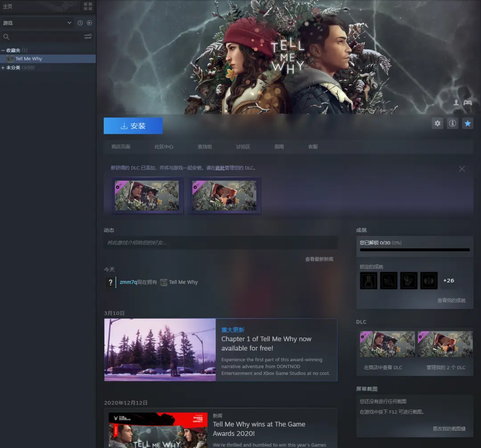Screen dimensions: 481x448
Task: Click the flask locked achievement icon
Action: click(x=368, y=280)
